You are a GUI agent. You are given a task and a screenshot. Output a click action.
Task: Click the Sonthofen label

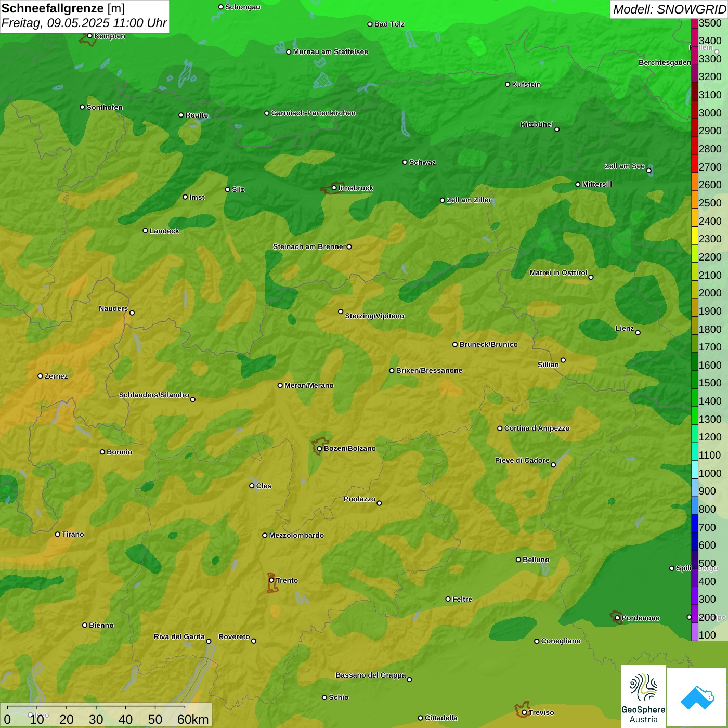(x=105, y=107)
